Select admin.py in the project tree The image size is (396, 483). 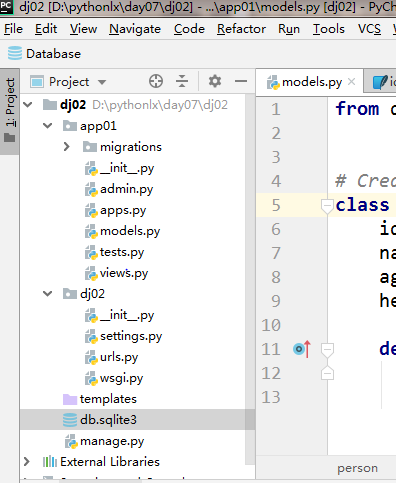click(x=126, y=189)
